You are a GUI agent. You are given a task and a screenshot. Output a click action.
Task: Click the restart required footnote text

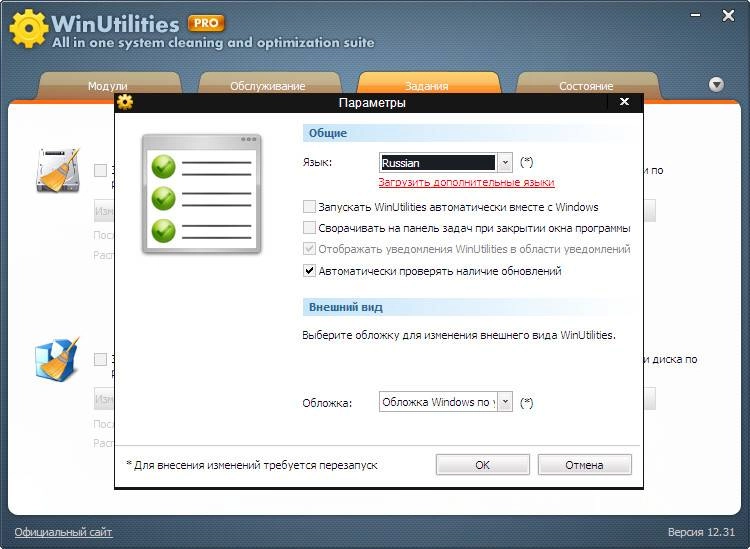click(x=252, y=465)
